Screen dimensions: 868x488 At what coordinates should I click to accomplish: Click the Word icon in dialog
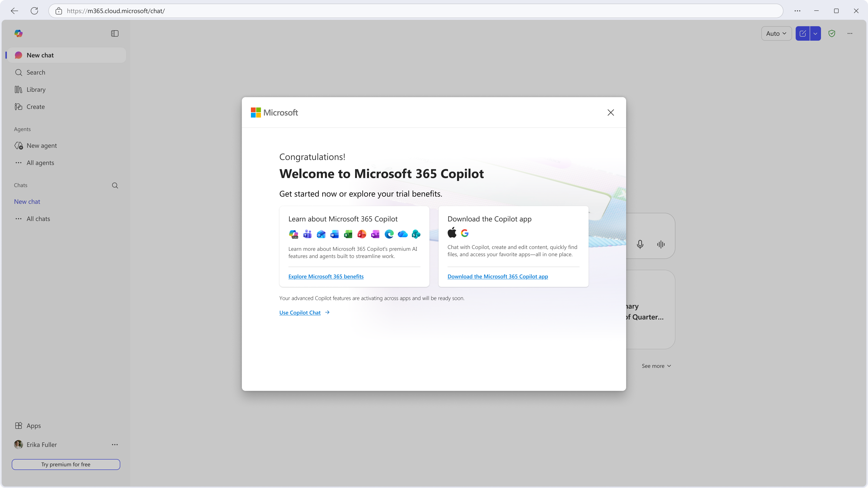point(334,234)
